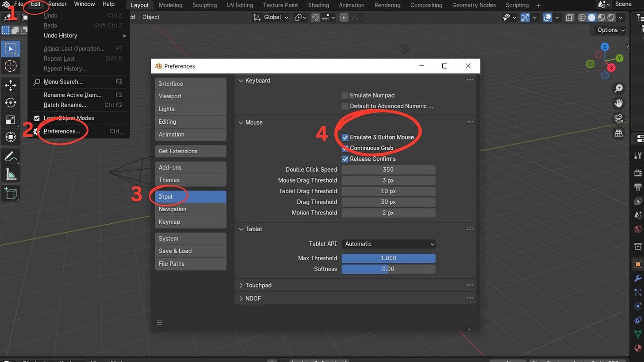
Task: Uncheck Emulate 3 Button Mouse
Action: click(x=345, y=137)
